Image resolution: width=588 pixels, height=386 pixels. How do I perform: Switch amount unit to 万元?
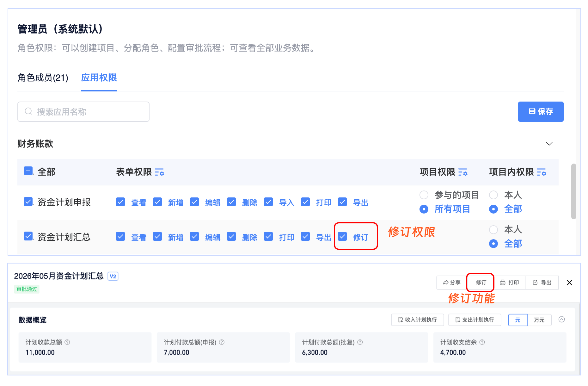point(539,320)
